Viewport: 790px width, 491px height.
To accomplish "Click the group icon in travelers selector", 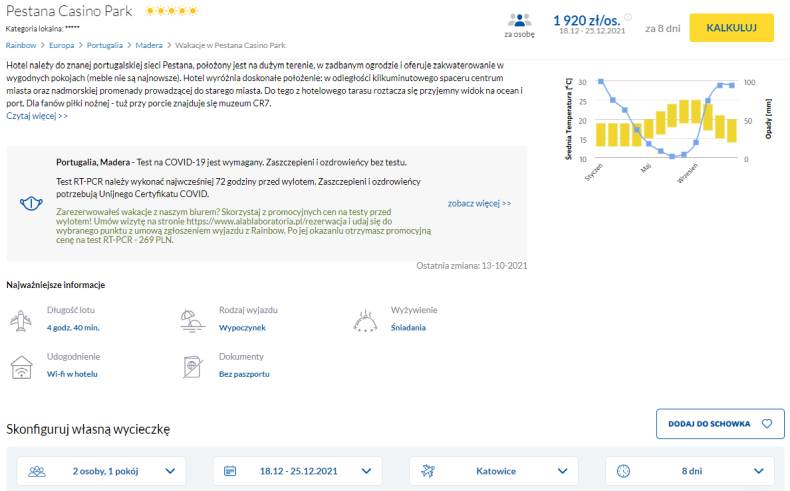I will [37, 471].
